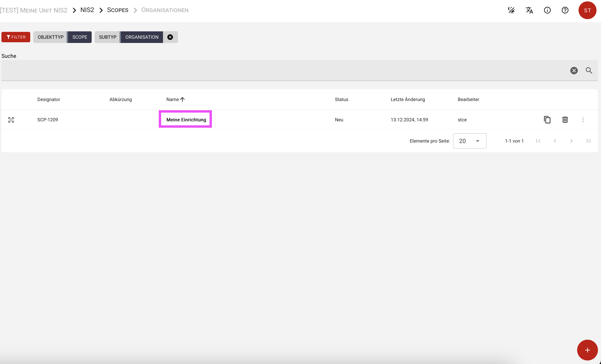
Task: Click the red plus create button
Action: tap(587, 350)
